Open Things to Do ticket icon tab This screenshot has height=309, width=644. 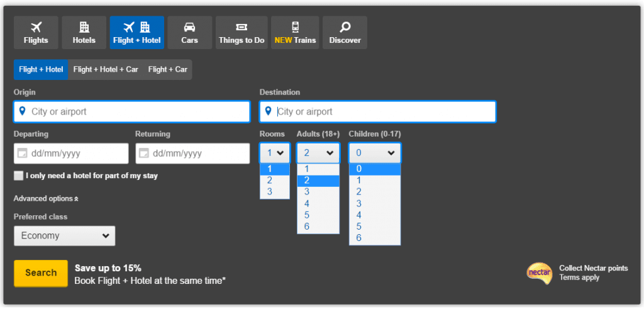[x=241, y=33]
